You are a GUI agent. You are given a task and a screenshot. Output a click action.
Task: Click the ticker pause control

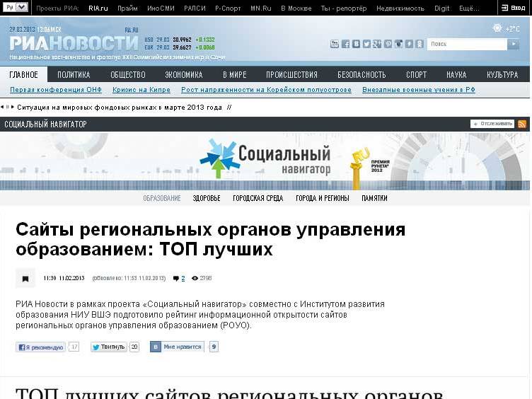8,108
